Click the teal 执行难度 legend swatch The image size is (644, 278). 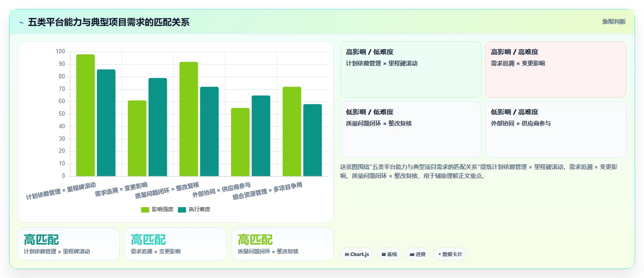tap(182, 209)
